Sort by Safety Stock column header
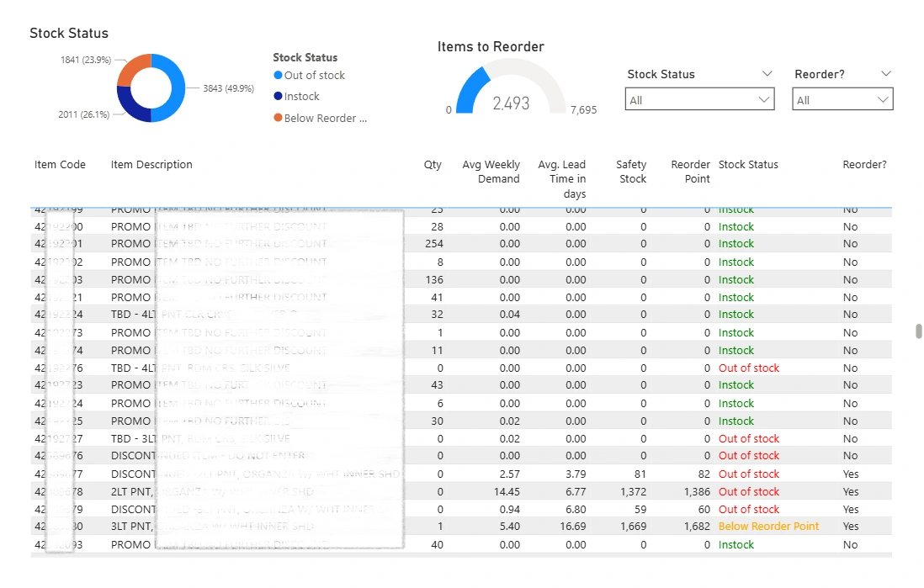This screenshot has height=588, width=924. 631,172
